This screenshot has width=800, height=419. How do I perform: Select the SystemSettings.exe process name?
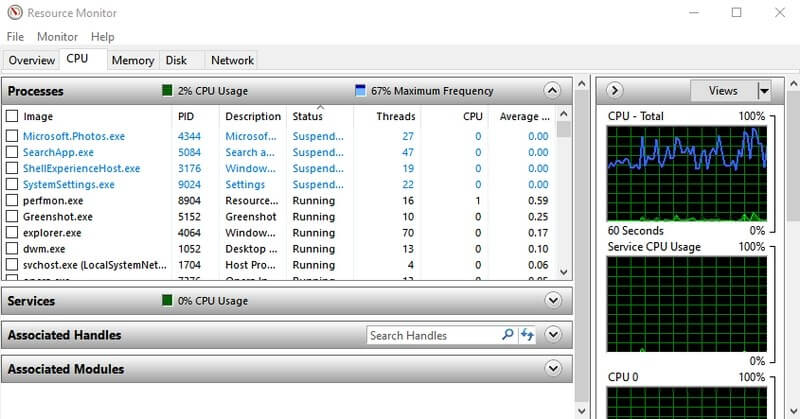click(x=68, y=184)
